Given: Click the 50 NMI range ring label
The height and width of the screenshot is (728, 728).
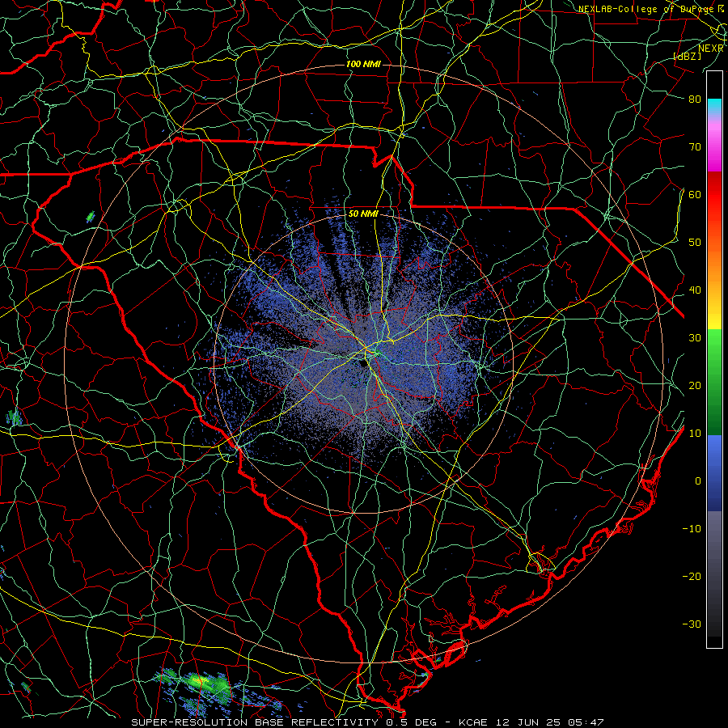Looking at the screenshot, I should click(x=363, y=214).
